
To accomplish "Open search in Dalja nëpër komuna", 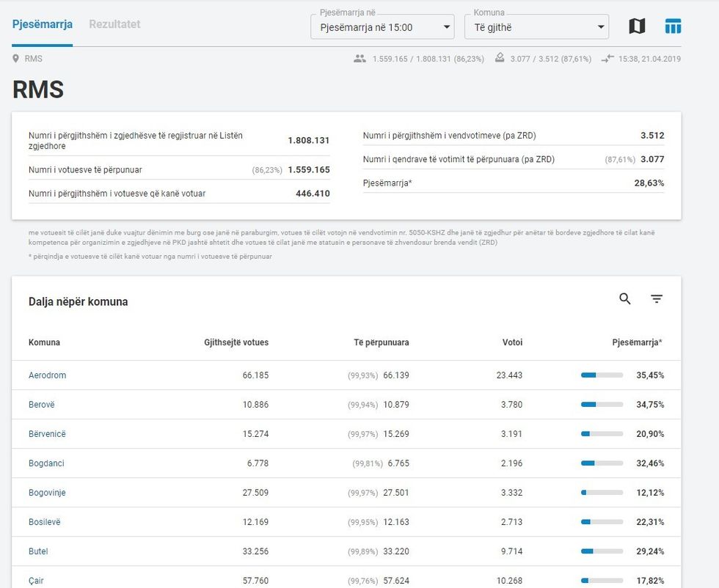I will tap(625, 299).
